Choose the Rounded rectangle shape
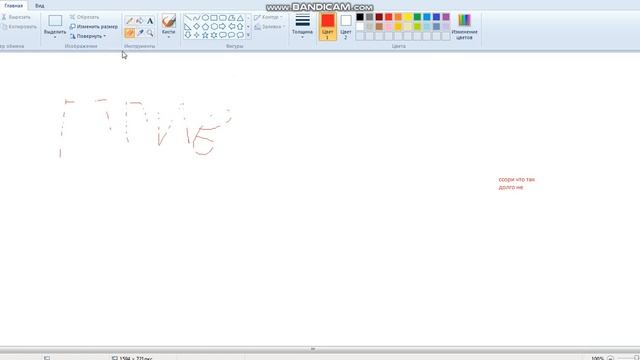This screenshot has height=360, width=640. pos(223,18)
